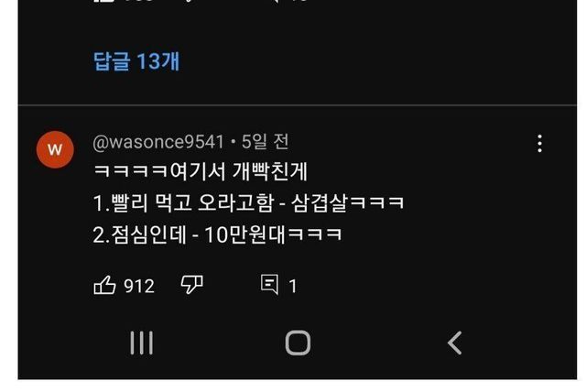586x392 pixels.
Task: Select the '10만원대ㅋㅋㅋ' text
Action: 273,235
